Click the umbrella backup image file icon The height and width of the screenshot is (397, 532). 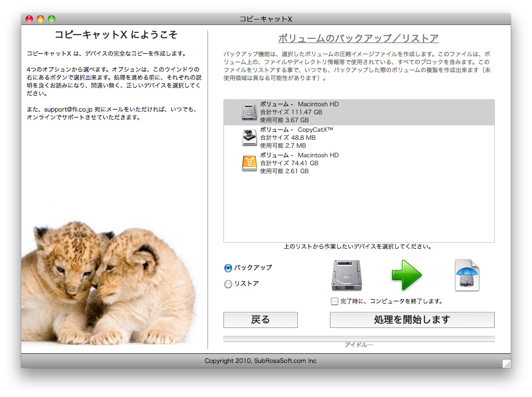pyautogui.click(x=467, y=275)
